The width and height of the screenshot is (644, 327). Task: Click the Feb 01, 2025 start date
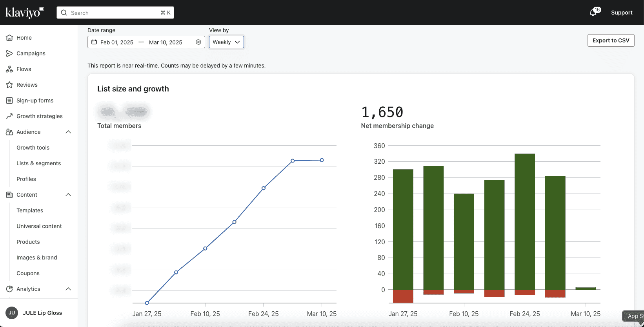[117, 42]
